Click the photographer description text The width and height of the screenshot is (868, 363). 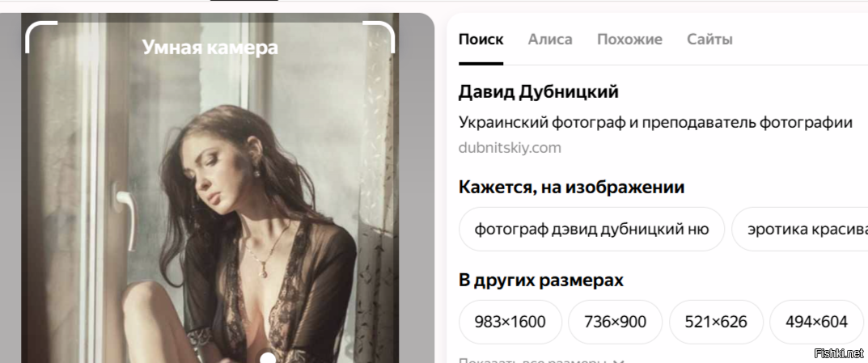[655, 122]
